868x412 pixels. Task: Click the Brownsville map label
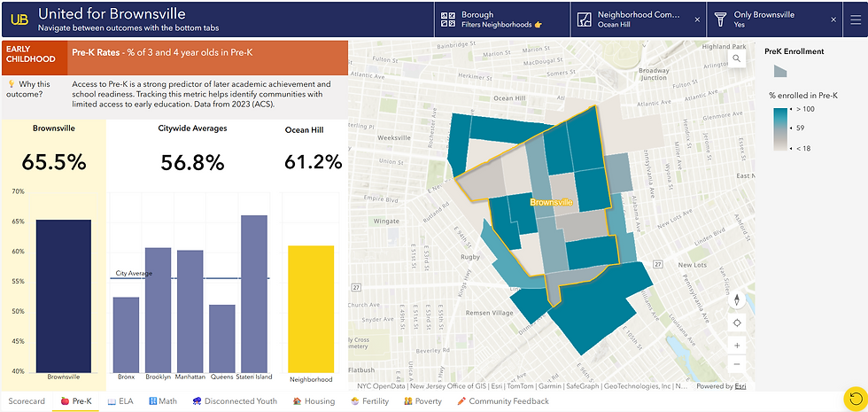coord(551,203)
